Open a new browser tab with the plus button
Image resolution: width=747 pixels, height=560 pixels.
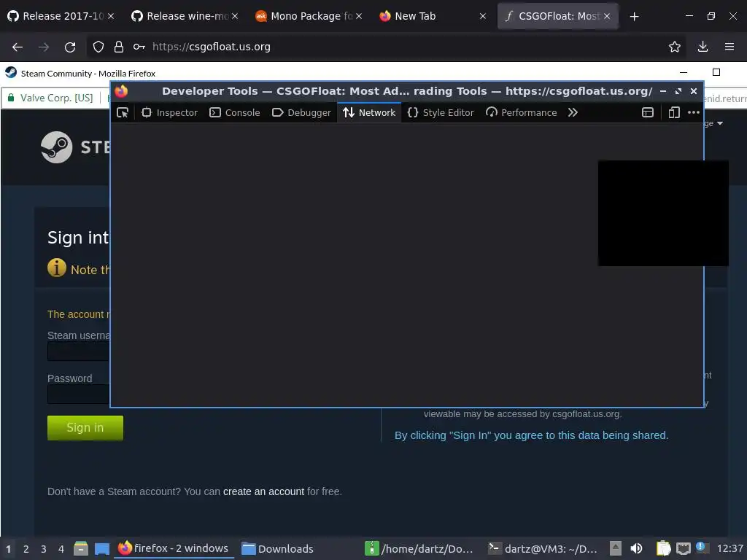634,17
